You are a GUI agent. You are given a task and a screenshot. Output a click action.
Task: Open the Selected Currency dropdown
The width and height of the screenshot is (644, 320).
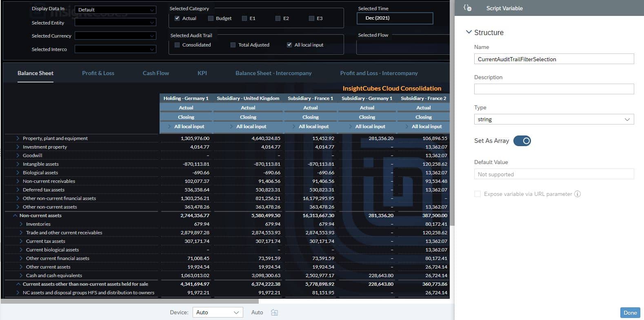pyautogui.click(x=115, y=36)
